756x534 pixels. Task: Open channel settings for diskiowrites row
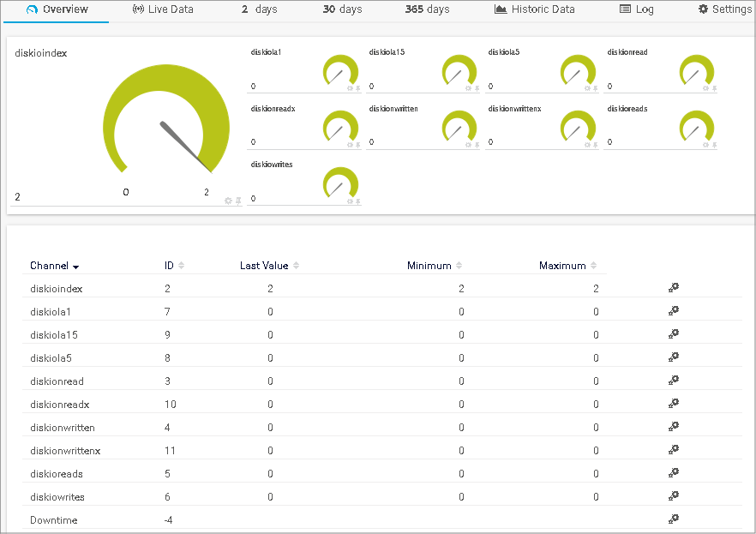pos(674,495)
